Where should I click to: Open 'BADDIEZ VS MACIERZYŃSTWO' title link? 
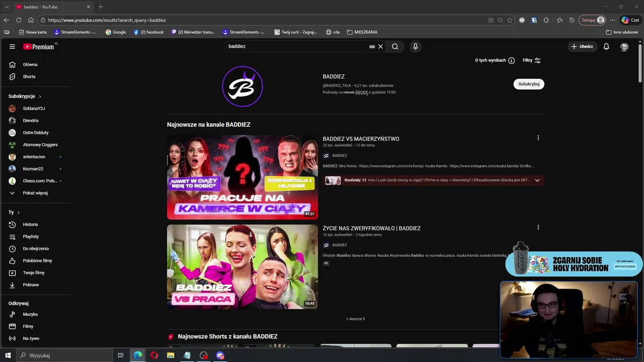[361, 139]
